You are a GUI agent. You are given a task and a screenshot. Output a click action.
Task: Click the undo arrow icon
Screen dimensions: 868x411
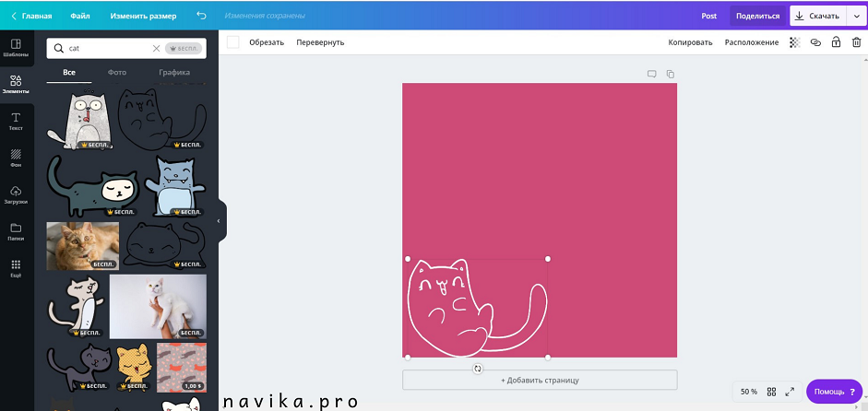click(x=202, y=16)
